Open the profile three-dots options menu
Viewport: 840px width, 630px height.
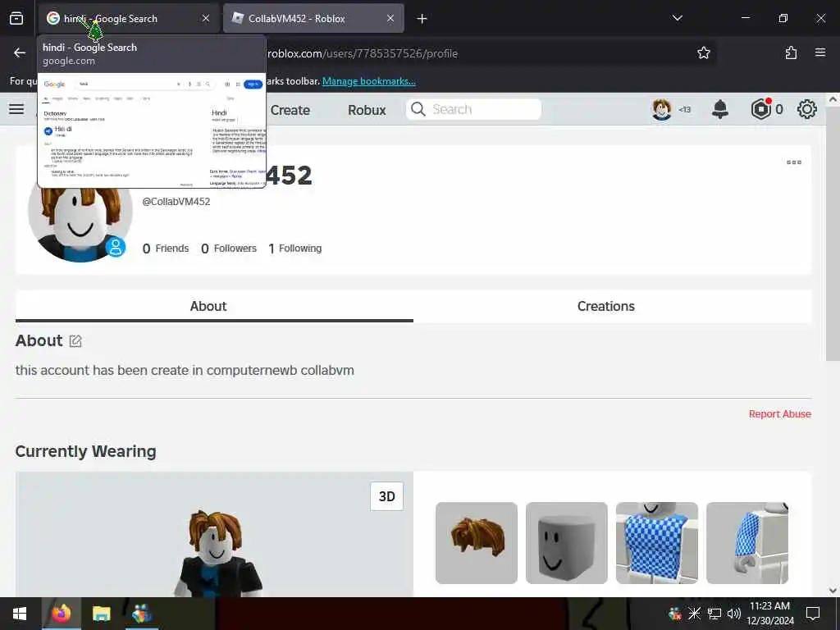click(793, 162)
